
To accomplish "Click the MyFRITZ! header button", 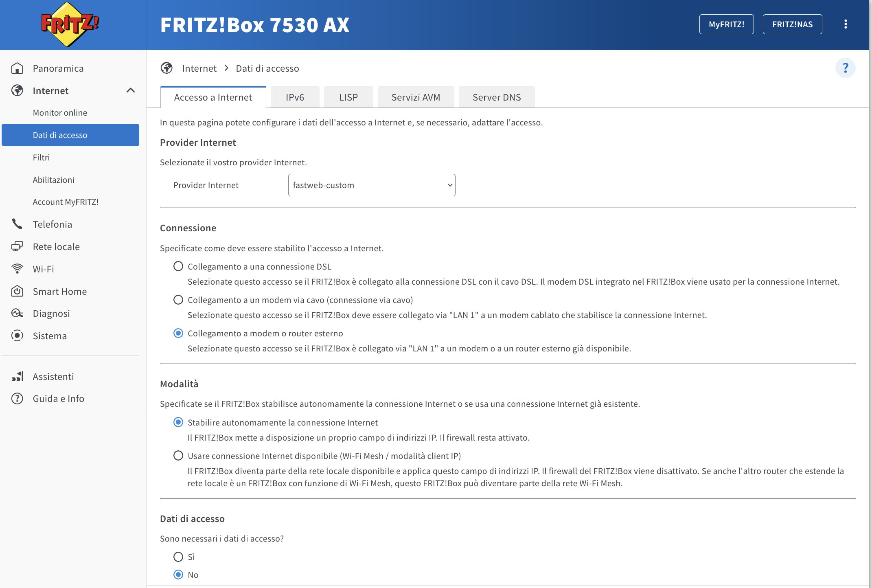I will point(726,24).
